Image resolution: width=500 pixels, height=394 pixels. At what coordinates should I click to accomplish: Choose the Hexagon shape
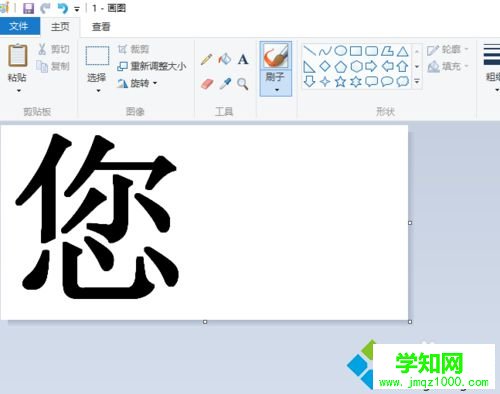(356, 66)
